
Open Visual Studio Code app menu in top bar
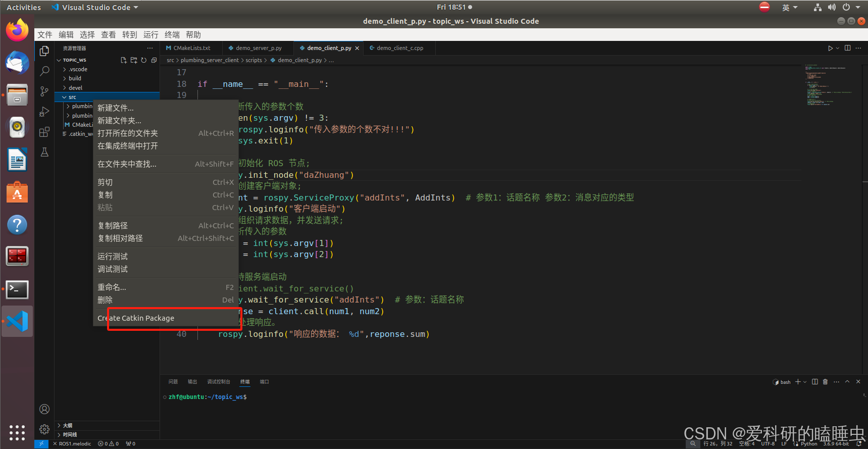[x=94, y=7]
